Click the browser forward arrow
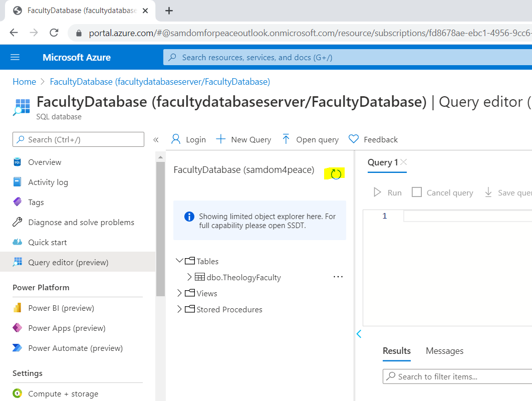Image resolution: width=532 pixels, height=401 pixels. pos(34,33)
